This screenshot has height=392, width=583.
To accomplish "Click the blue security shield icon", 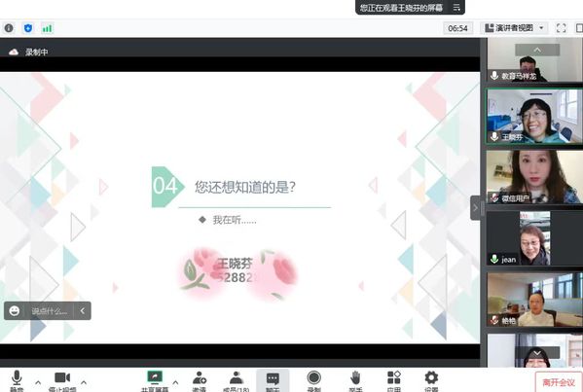I will click(x=28, y=28).
